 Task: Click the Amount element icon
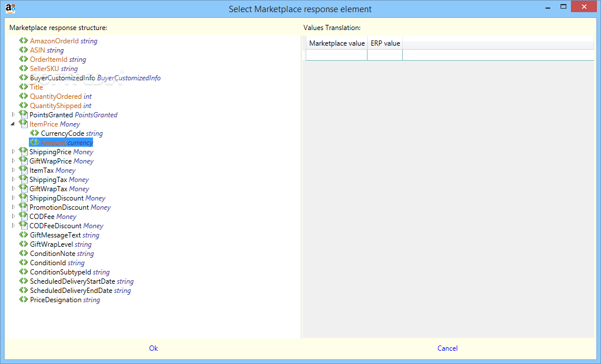[x=35, y=142]
